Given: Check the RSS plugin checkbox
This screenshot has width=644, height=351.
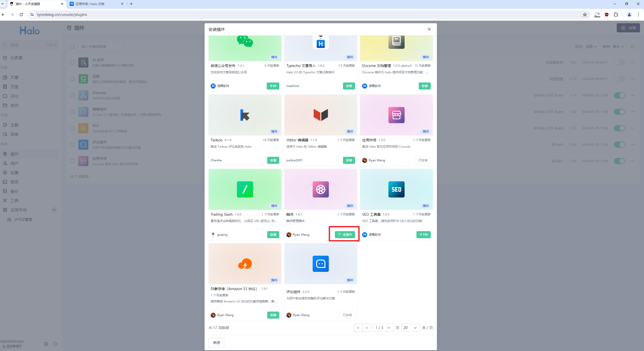Looking at the screenshot, I should pyautogui.click(x=72, y=128).
